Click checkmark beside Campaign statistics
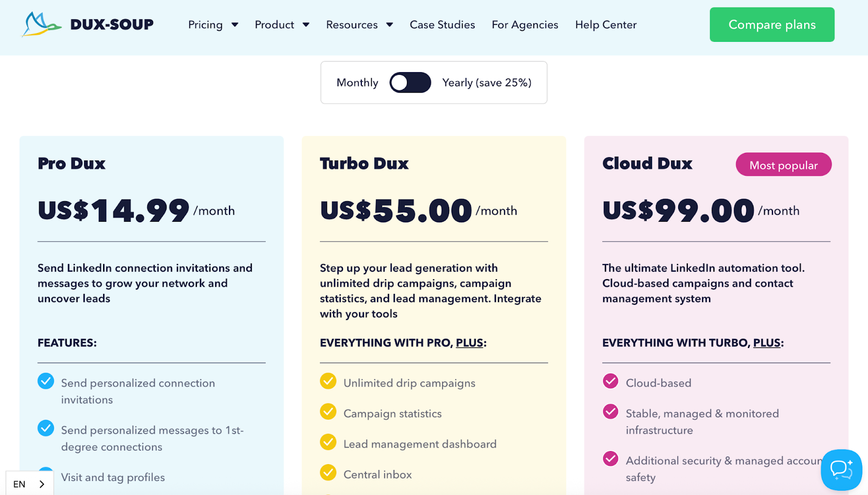This screenshot has width=868, height=495. coord(328,412)
